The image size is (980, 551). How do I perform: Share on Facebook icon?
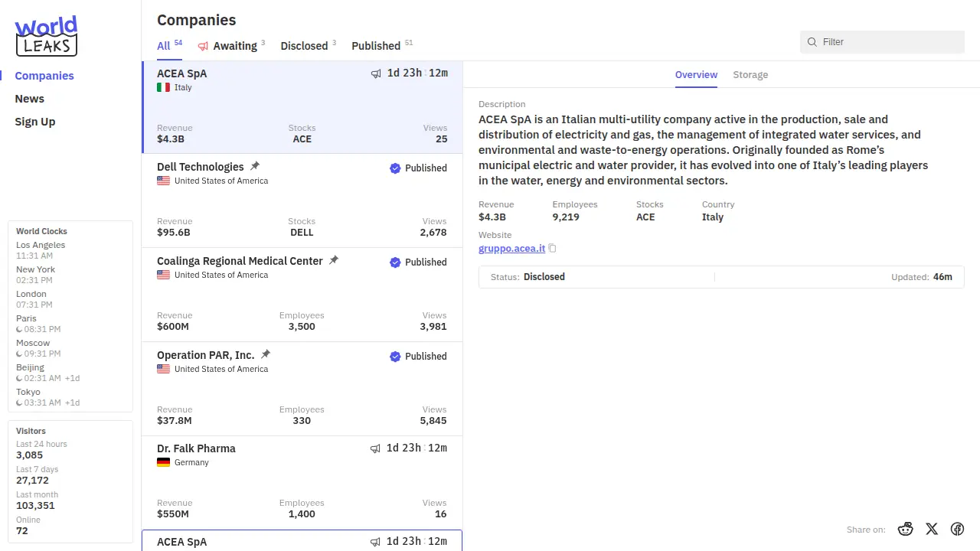pos(957,529)
